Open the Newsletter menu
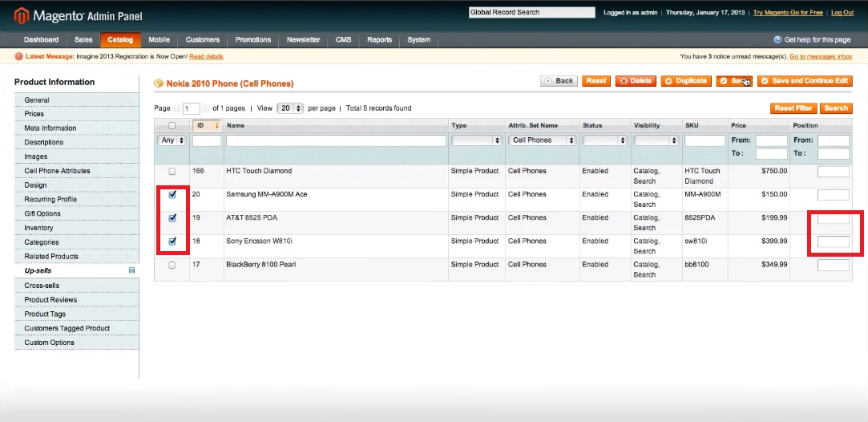This screenshot has width=868, height=422. tap(303, 40)
